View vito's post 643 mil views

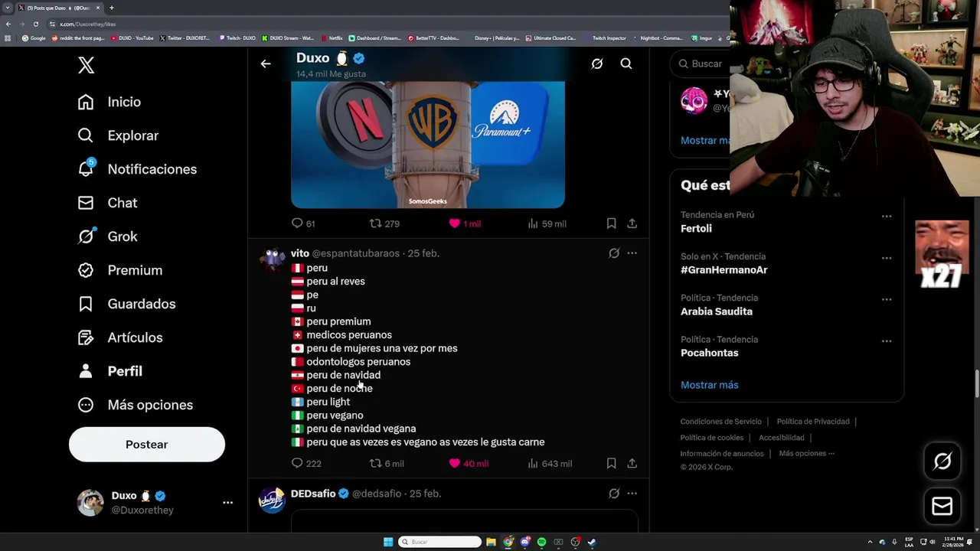[x=550, y=464]
